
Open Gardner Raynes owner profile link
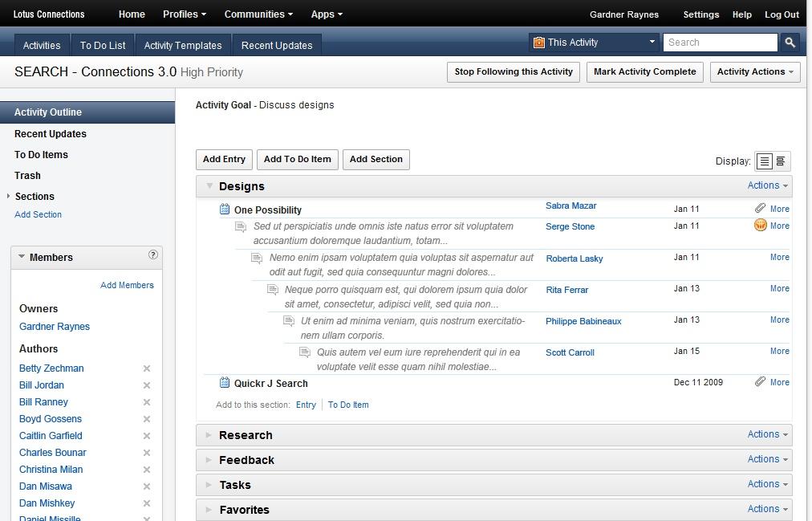click(x=55, y=326)
